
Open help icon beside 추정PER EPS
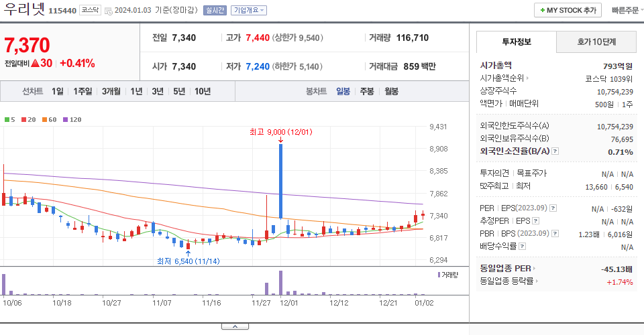[535, 221]
